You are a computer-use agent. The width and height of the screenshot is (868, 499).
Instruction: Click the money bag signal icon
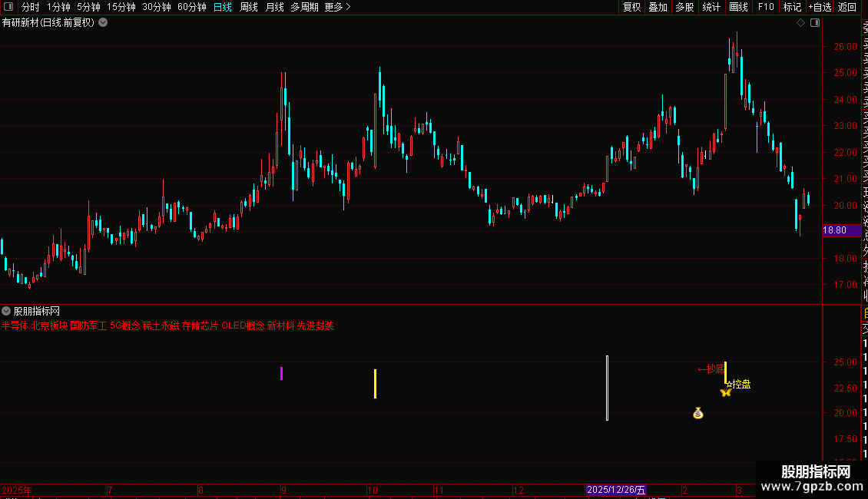[x=698, y=413]
